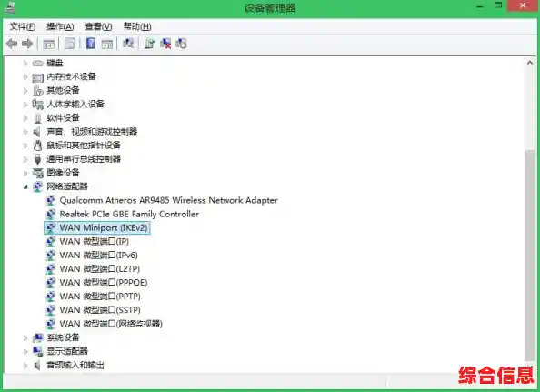
Task: Select the text Qualcomm Atheros AR9485 Wireless Network Adapter
Action: tap(169, 200)
